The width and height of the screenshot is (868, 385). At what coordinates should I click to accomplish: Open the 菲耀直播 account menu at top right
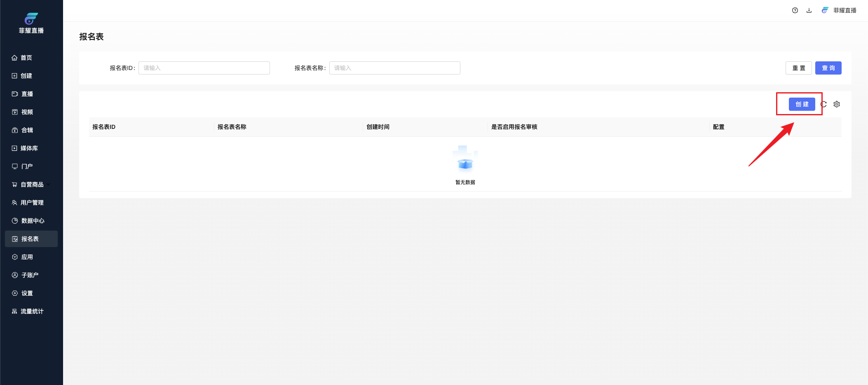[839, 10]
